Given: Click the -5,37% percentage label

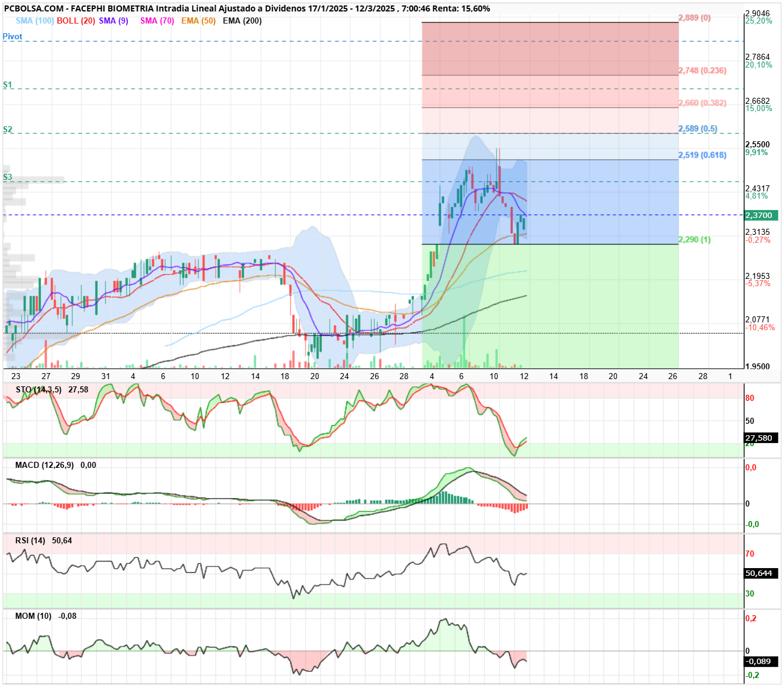Looking at the screenshot, I should click(758, 284).
